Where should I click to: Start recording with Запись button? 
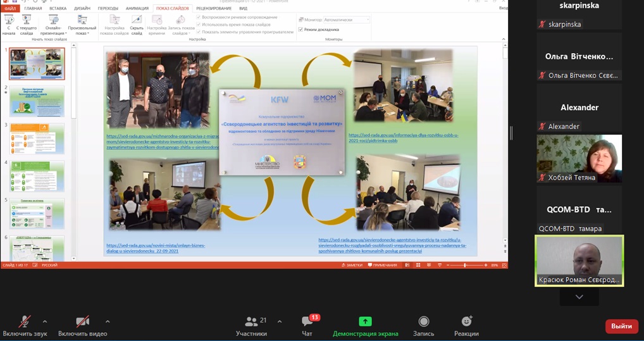(423, 325)
